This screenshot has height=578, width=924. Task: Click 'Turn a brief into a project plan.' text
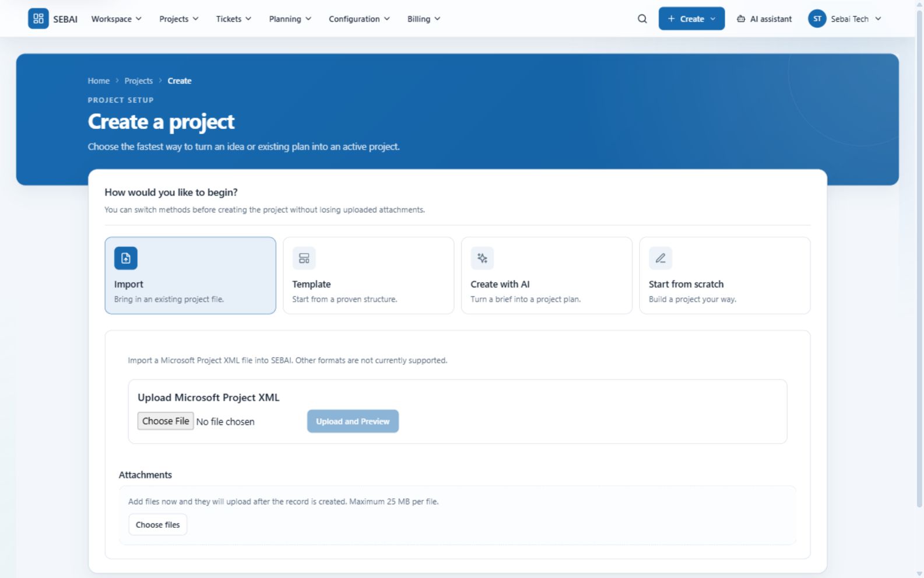[526, 299]
